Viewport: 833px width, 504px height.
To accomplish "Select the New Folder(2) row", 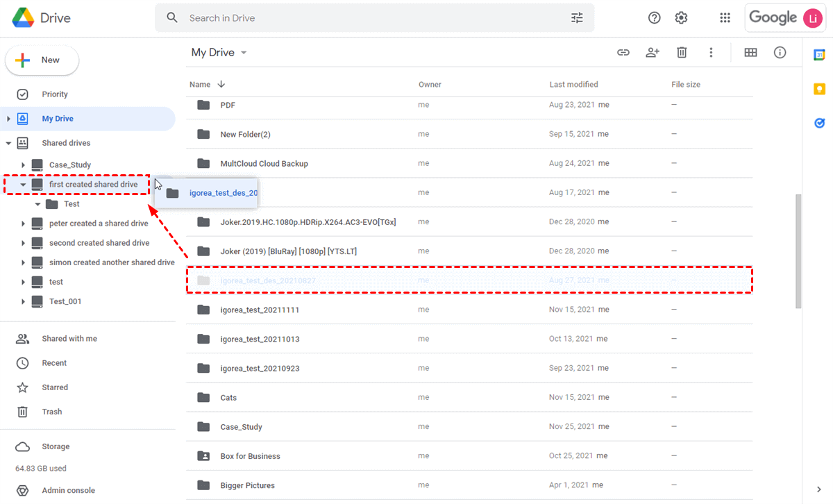I will (469, 134).
